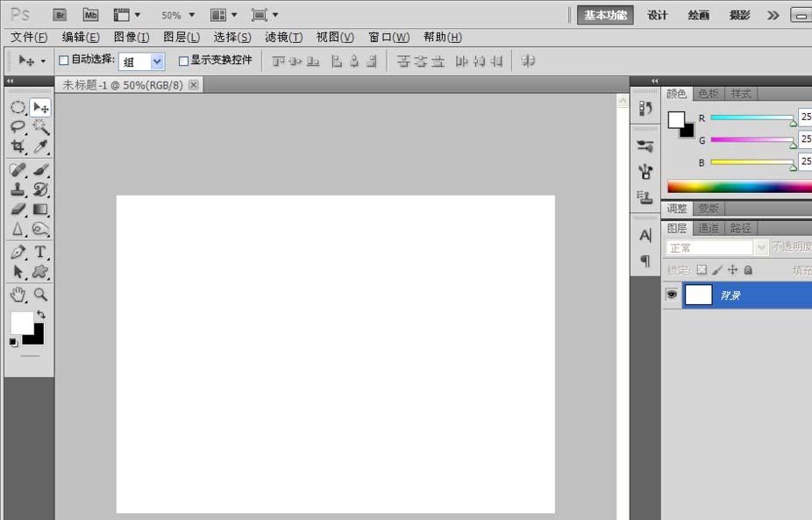Select the Magic Wand tool

40,127
